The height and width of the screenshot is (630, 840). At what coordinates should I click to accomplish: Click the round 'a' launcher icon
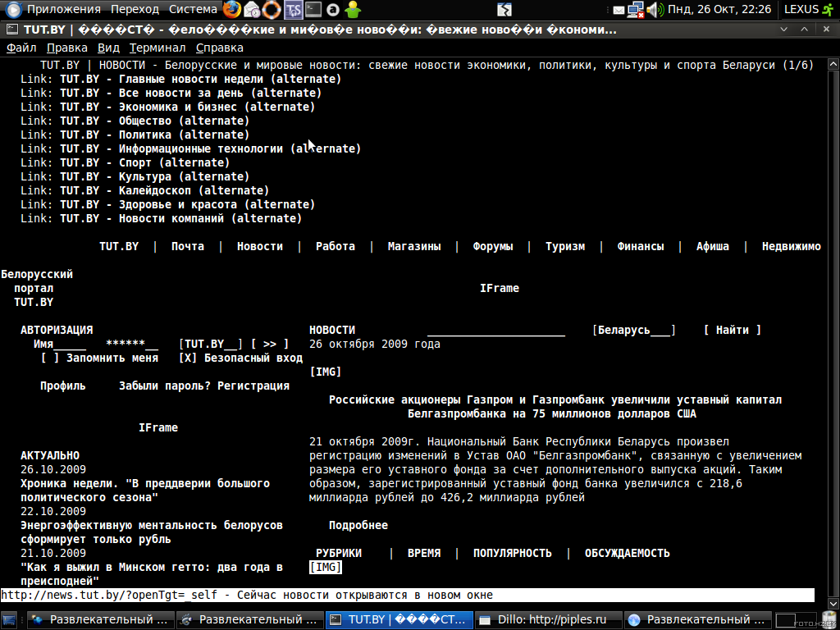coord(333,9)
